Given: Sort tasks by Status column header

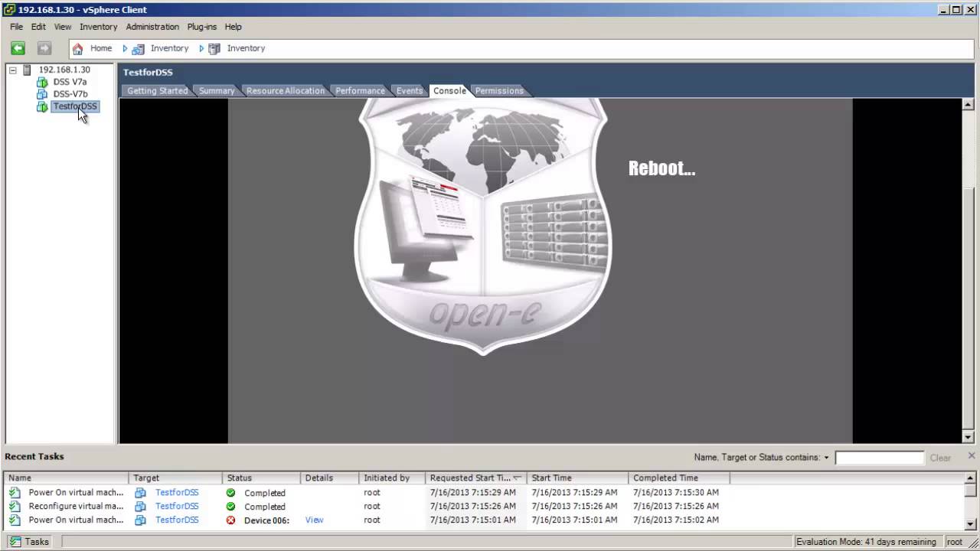Looking at the screenshot, I should point(261,478).
